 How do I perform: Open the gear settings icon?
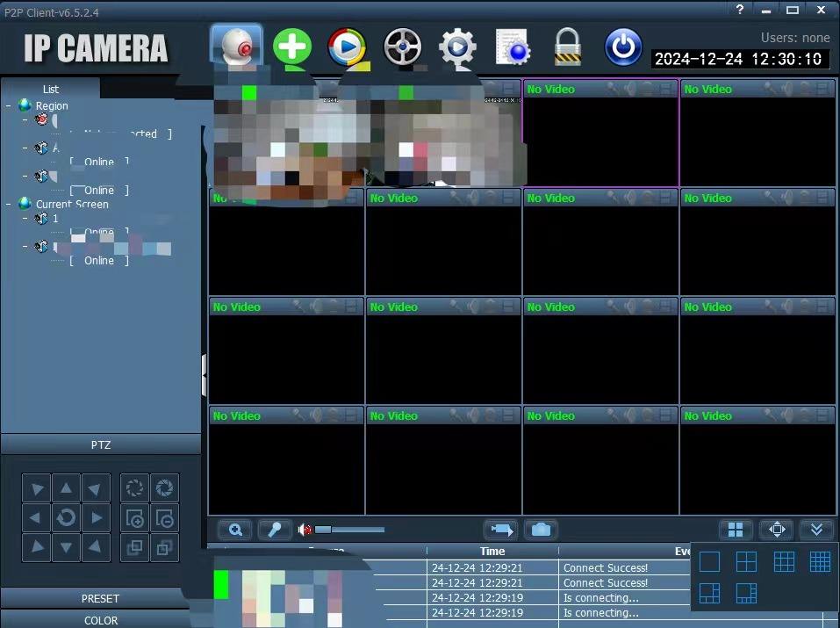click(456, 47)
